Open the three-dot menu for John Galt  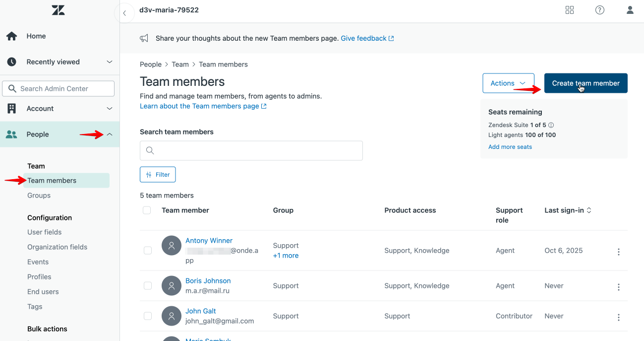619,317
